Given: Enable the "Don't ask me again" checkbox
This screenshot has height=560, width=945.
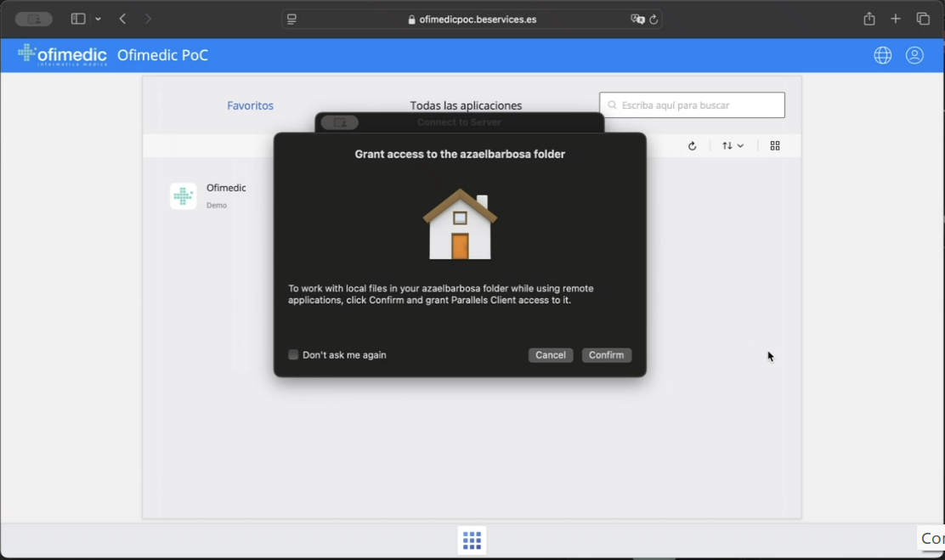Looking at the screenshot, I should (293, 355).
